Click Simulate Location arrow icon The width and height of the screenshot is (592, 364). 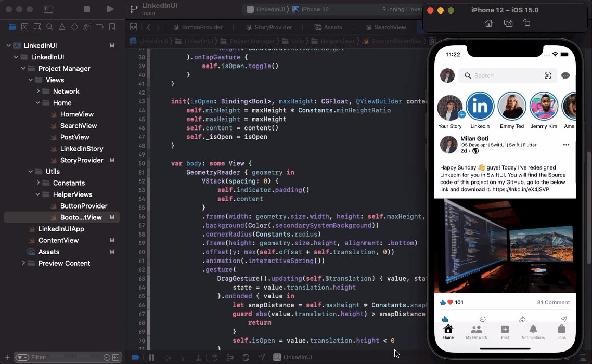261,357
